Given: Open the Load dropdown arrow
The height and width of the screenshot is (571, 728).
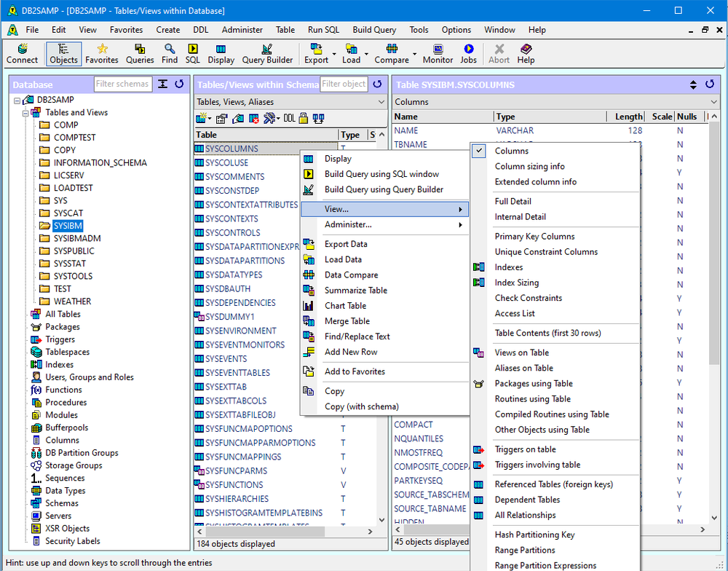Looking at the screenshot, I should (x=366, y=54).
